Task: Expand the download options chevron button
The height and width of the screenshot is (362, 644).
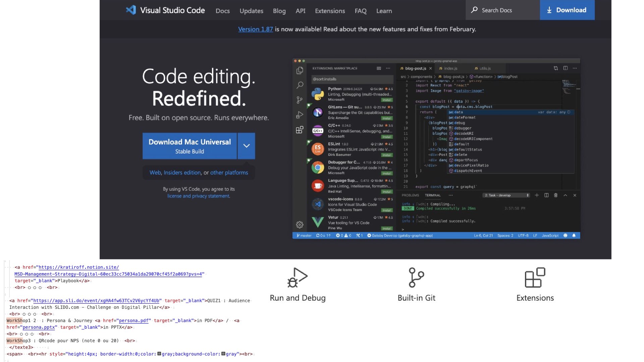Action: click(247, 146)
